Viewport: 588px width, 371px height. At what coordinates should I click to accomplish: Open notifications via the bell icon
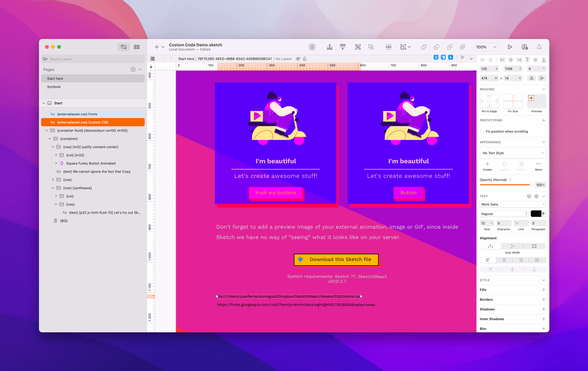click(539, 47)
